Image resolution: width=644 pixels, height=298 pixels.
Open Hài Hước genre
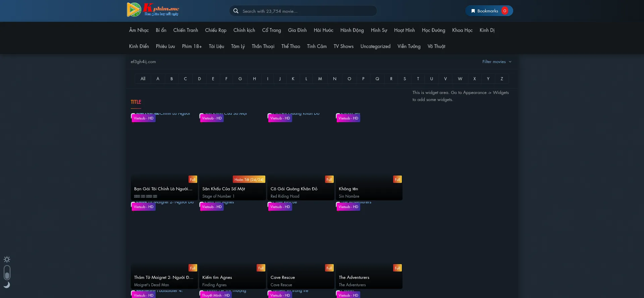point(323,30)
